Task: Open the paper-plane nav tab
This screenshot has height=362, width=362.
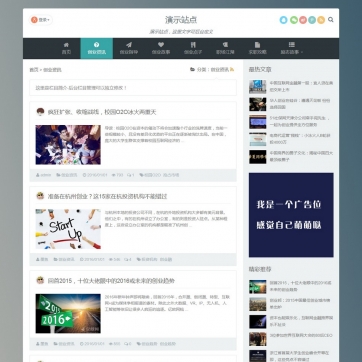Action: 129,48
